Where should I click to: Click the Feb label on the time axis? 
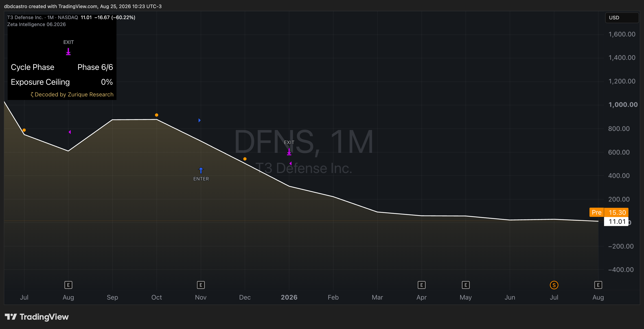(x=333, y=298)
